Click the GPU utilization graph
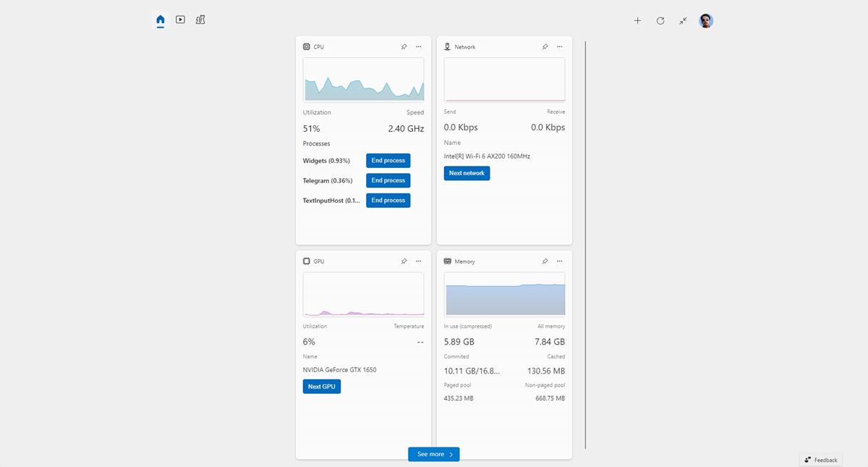The width and height of the screenshot is (868, 467). coord(364,294)
